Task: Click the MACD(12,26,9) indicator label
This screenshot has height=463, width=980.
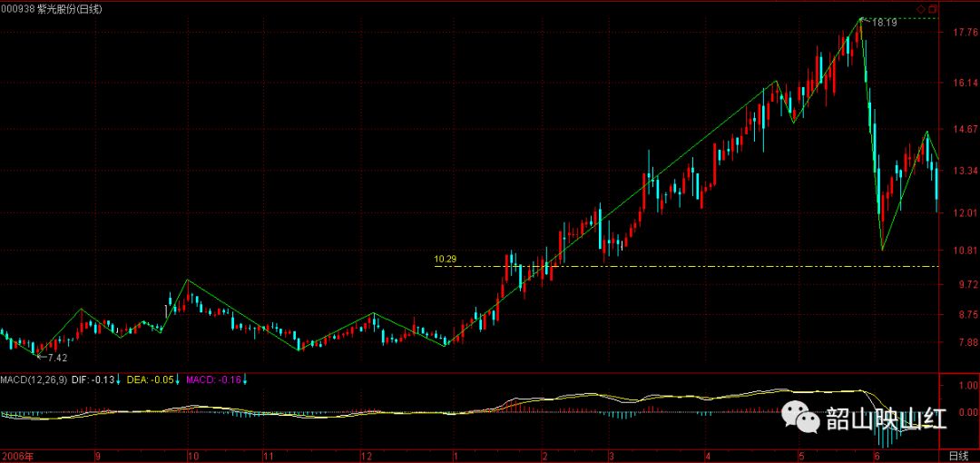Action: click(x=34, y=379)
